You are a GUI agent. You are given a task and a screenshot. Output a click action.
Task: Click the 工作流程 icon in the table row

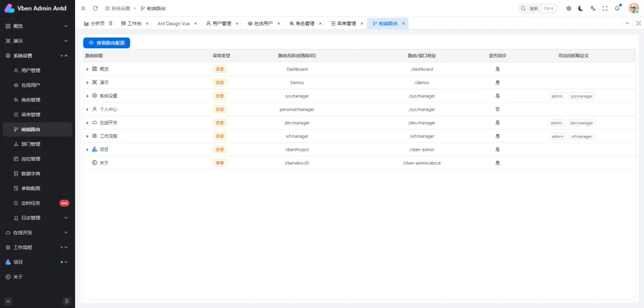(94, 136)
